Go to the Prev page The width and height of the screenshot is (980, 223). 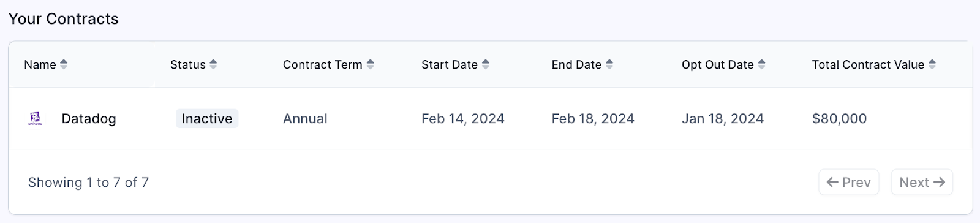[x=849, y=182]
